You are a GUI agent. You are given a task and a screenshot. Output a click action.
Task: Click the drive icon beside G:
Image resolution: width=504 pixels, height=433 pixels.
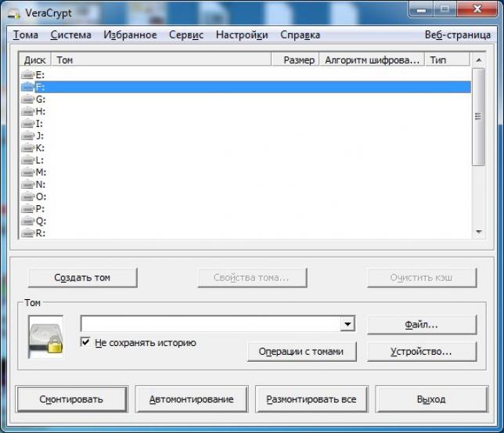coord(27,99)
